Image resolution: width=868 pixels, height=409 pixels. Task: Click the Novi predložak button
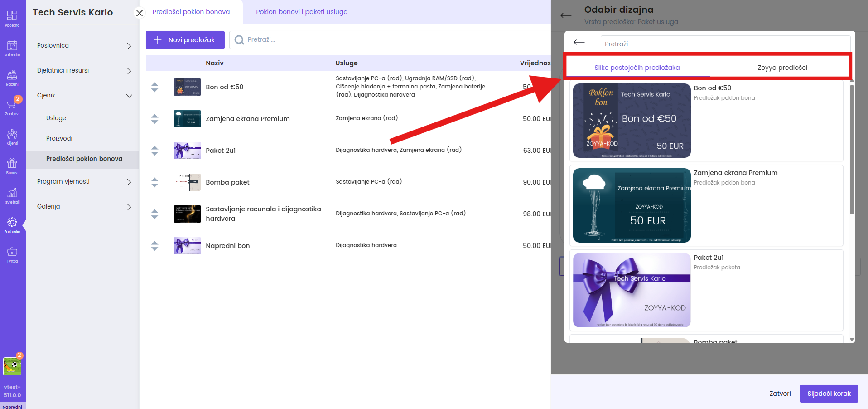185,40
